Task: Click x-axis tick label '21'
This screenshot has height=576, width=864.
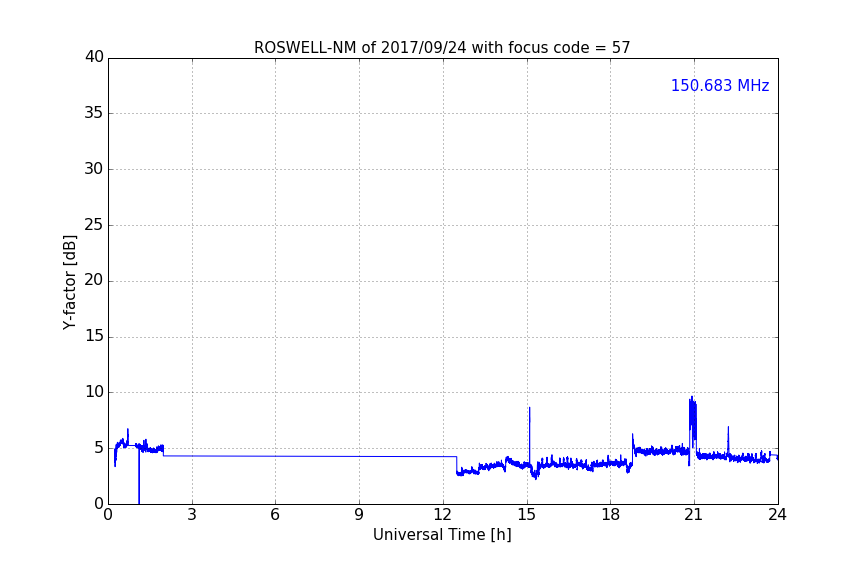Action: [694, 515]
